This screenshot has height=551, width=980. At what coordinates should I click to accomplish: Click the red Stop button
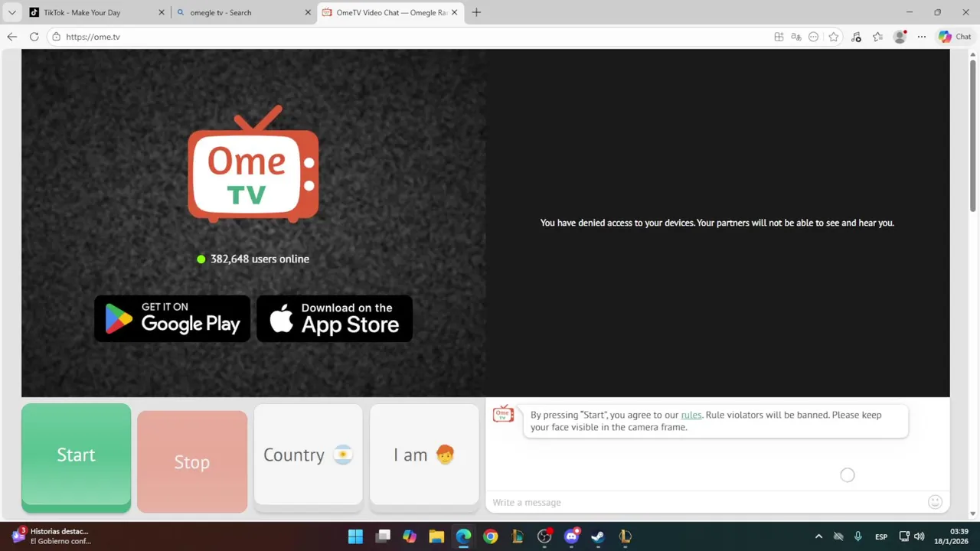(192, 461)
